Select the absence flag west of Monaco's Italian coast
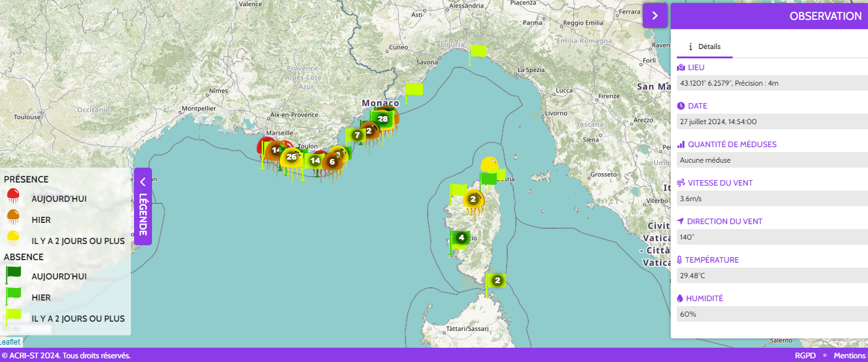Image resolution: width=868 pixels, height=362 pixels. click(413, 91)
